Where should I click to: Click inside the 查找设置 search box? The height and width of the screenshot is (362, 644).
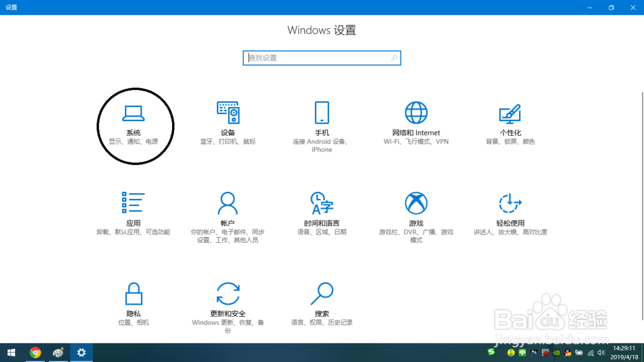click(x=321, y=58)
